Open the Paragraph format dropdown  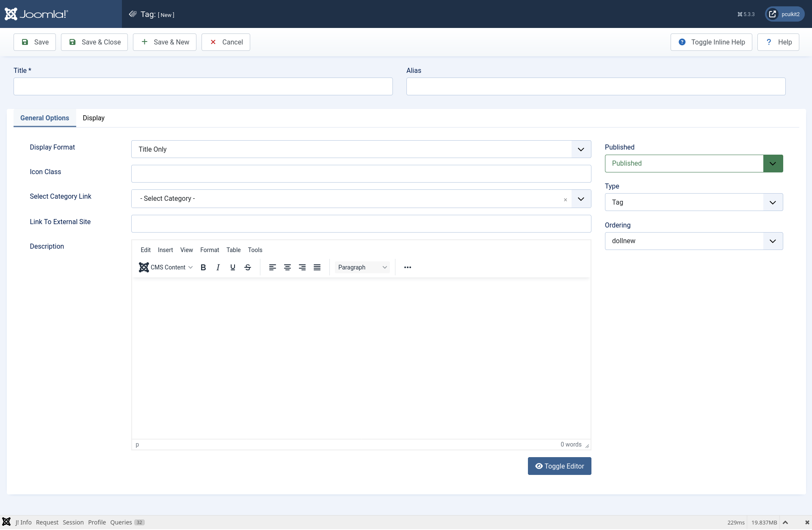pos(362,267)
